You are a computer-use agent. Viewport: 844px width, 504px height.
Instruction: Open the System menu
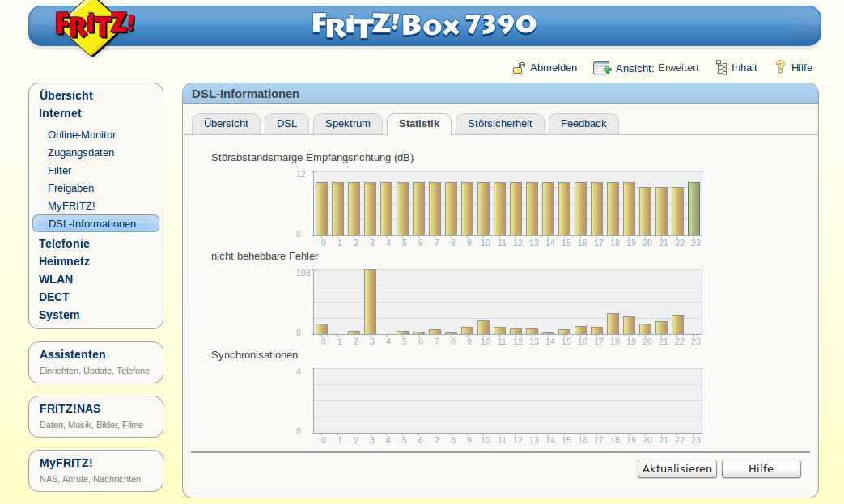tap(59, 315)
